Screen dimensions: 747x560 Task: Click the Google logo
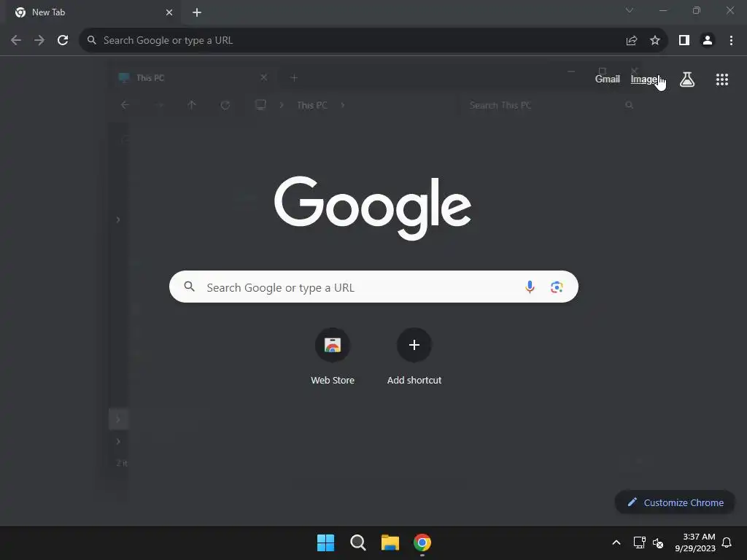tap(373, 208)
